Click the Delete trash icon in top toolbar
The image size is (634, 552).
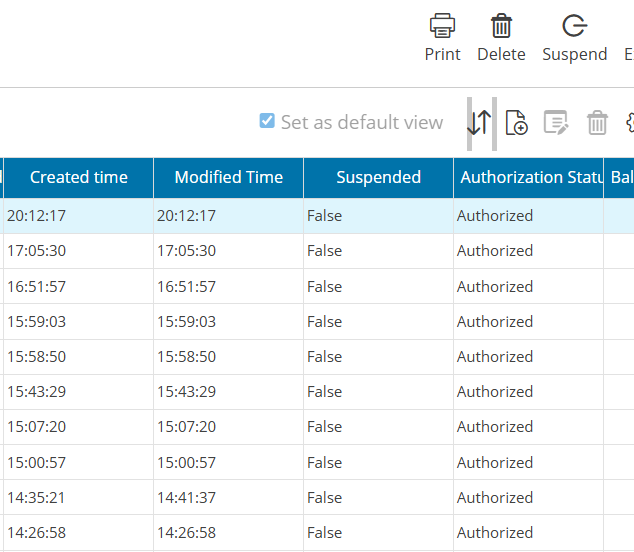[x=501, y=26]
